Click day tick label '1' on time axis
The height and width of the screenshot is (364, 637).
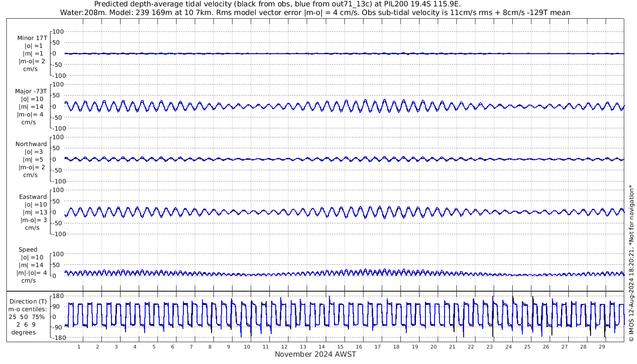[x=79, y=347]
